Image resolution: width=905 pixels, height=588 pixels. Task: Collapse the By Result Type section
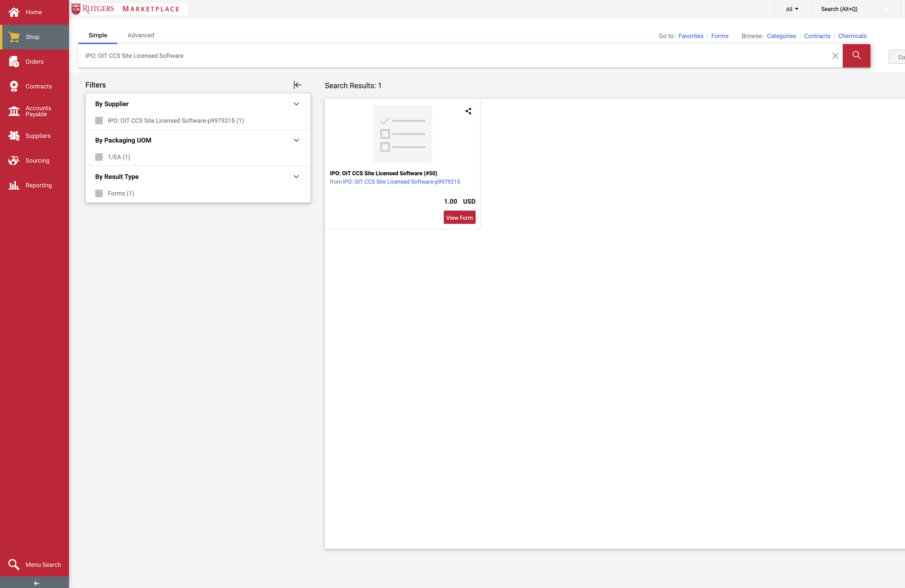(x=296, y=177)
